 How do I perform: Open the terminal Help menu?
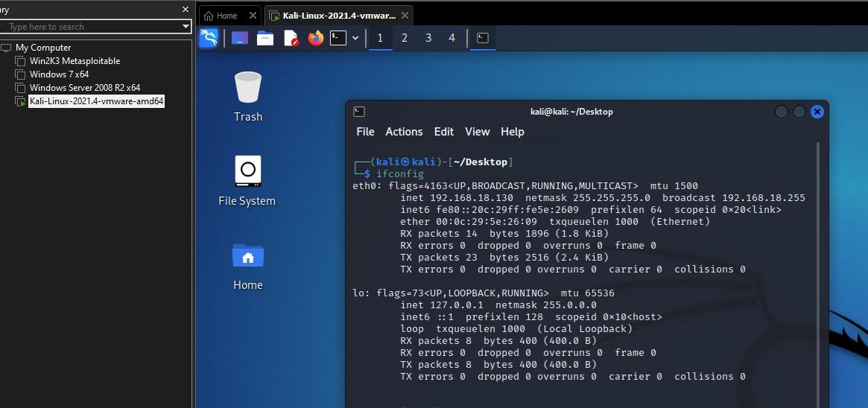513,132
